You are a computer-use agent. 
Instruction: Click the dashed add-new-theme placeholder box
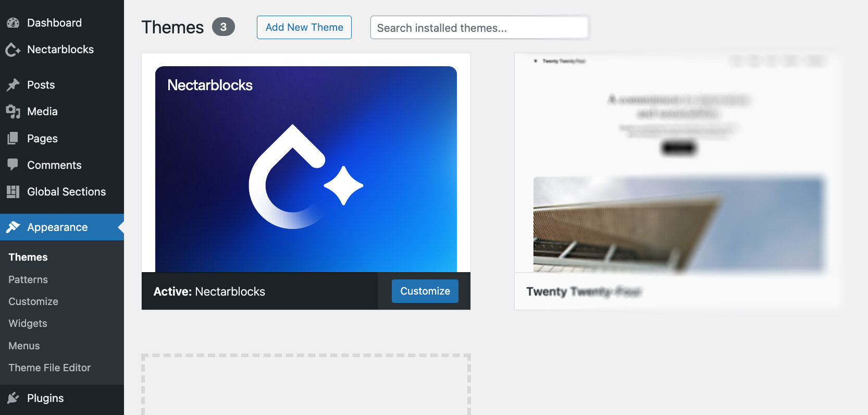306,385
